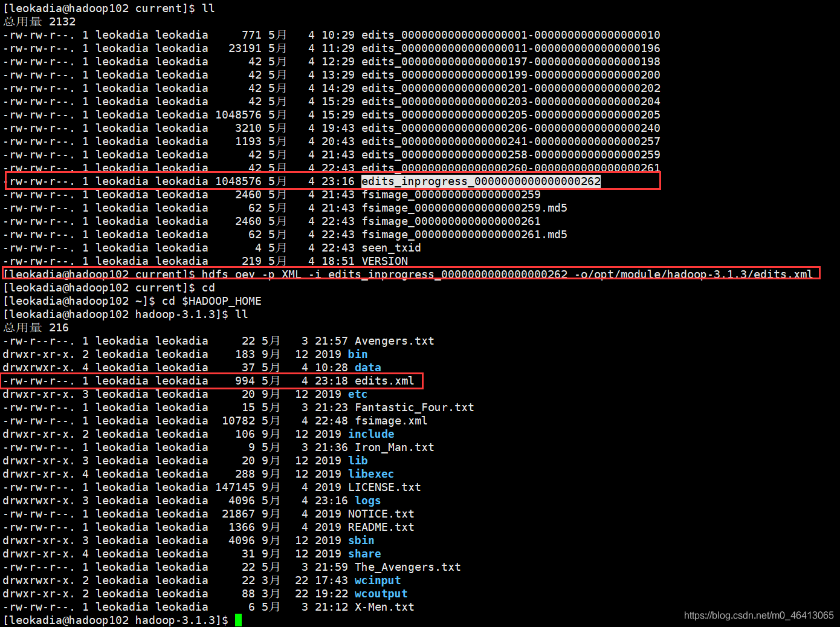Click the 总用量 216 line
The height and width of the screenshot is (627, 840).
coord(36,328)
